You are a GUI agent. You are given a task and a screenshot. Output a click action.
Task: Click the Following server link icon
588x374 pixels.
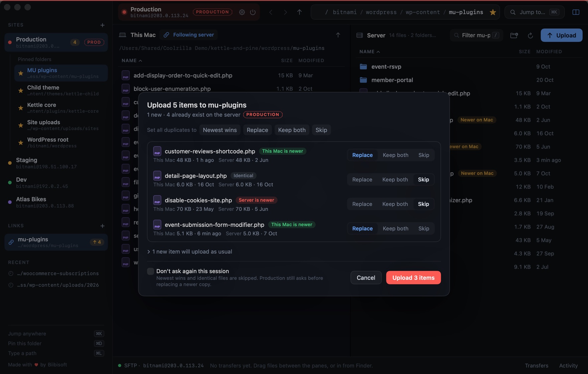166,35
